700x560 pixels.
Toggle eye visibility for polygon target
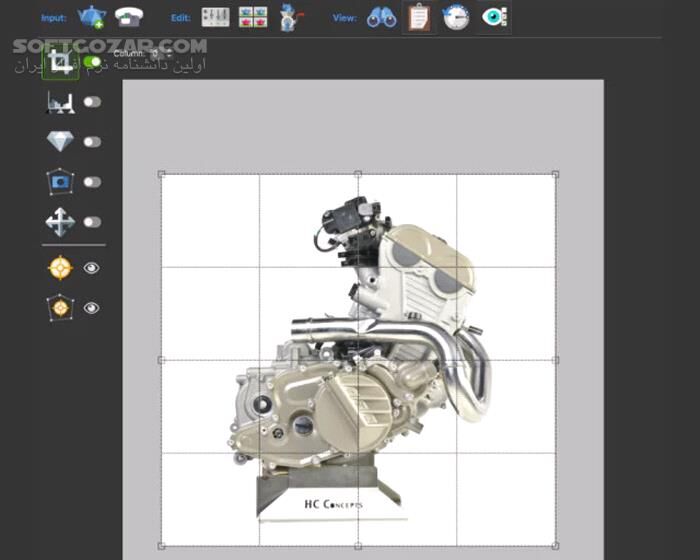(92, 308)
